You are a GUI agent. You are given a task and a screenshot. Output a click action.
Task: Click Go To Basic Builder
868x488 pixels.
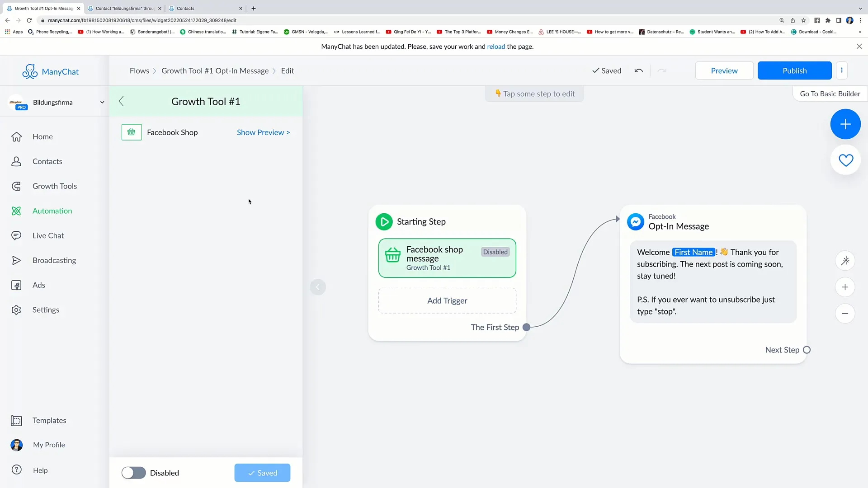[x=830, y=94]
